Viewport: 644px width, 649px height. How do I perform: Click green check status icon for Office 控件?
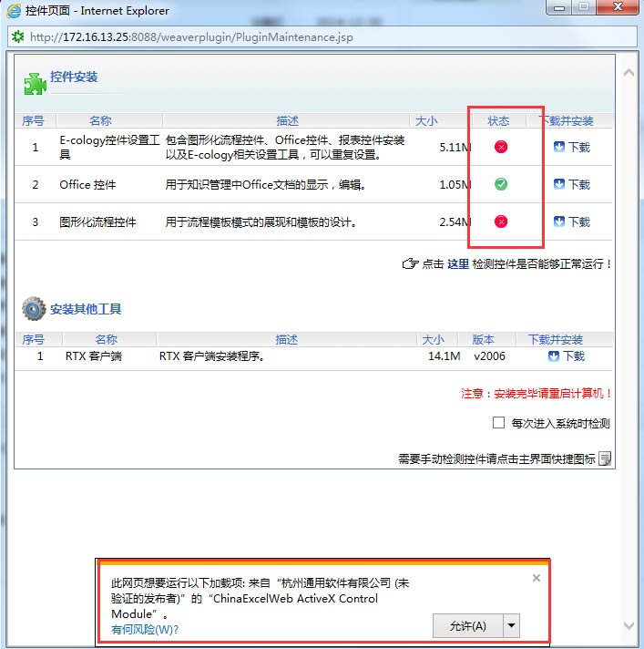coord(501,184)
